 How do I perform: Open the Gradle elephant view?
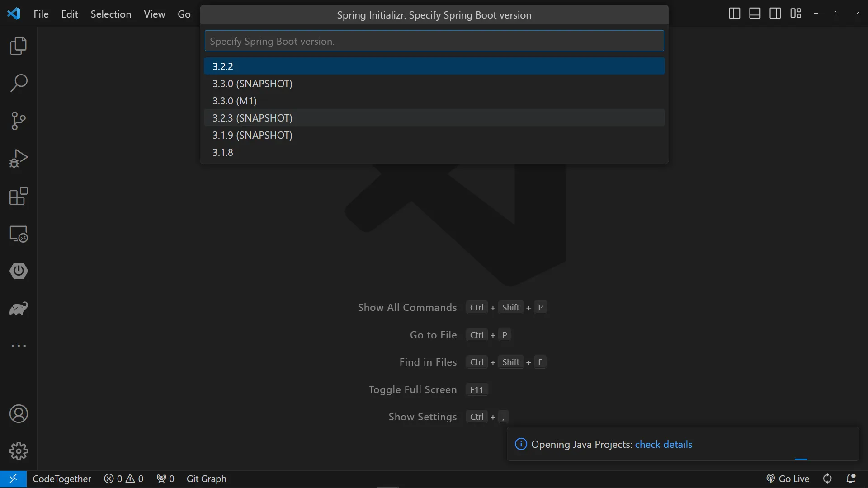[19, 309]
